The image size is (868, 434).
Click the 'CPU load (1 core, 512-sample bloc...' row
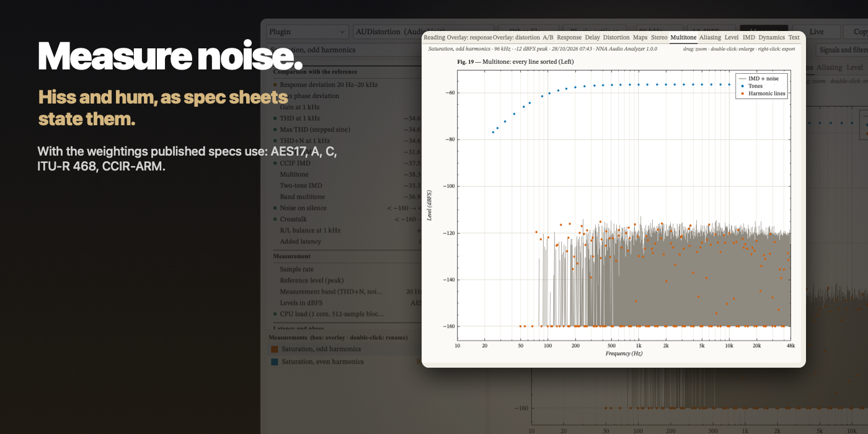pos(347,314)
